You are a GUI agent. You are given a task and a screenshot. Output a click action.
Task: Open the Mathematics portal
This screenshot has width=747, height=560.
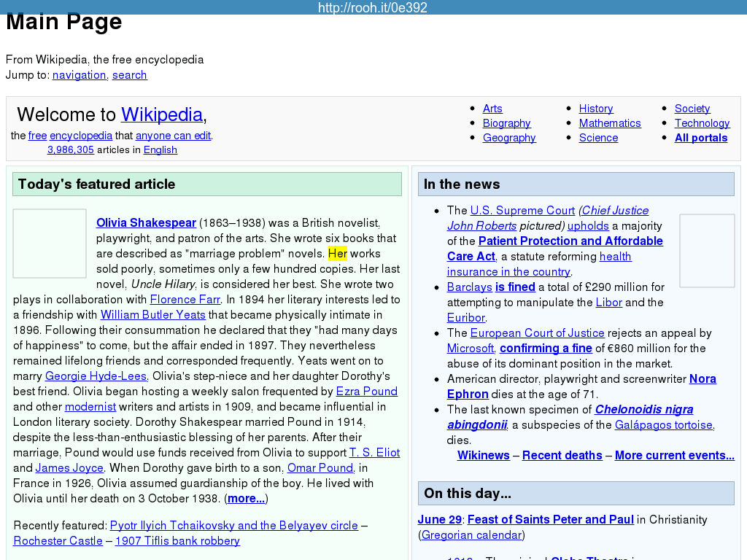click(x=609, y=123)
